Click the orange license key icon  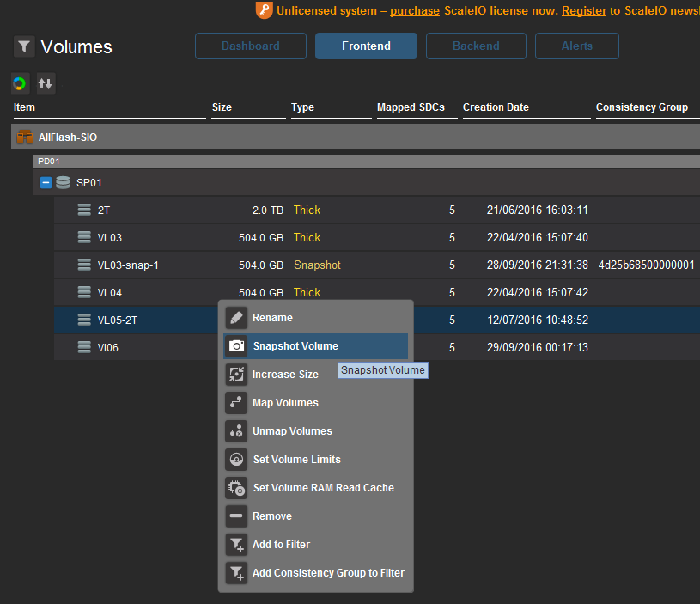pos(264,9)
